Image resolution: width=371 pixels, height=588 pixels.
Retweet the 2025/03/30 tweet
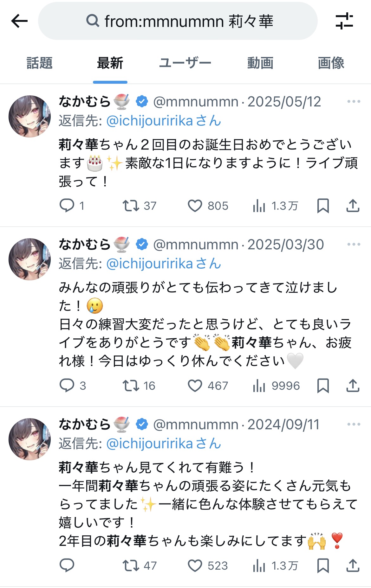point(131,386)
